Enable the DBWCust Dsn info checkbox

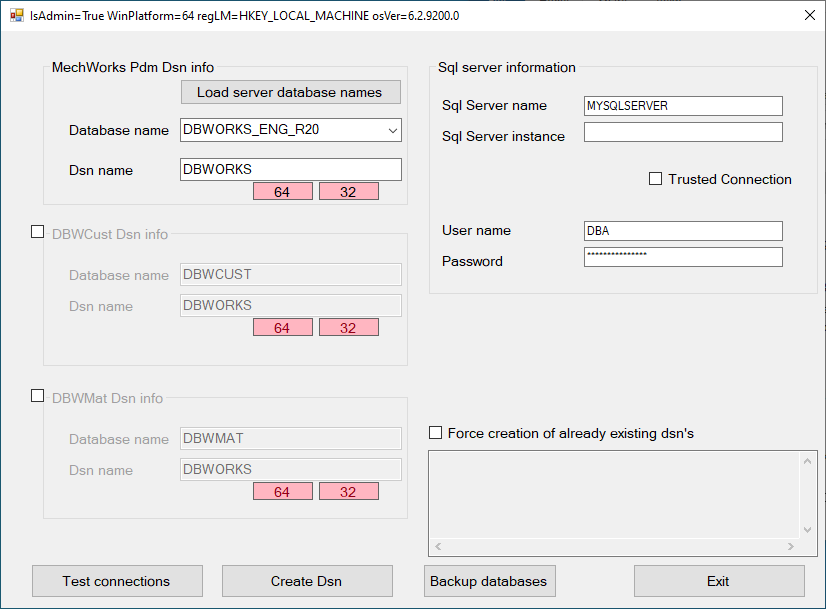click(x=37, y=232)
